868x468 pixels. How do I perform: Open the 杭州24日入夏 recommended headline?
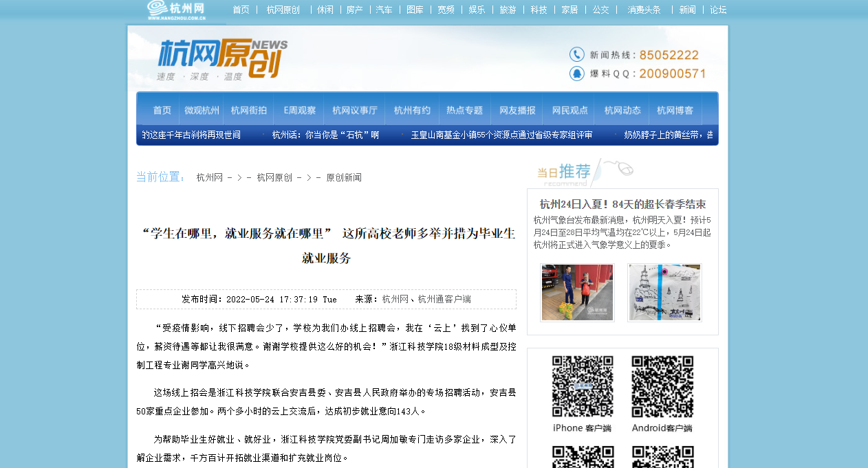(x=622, y=204)
